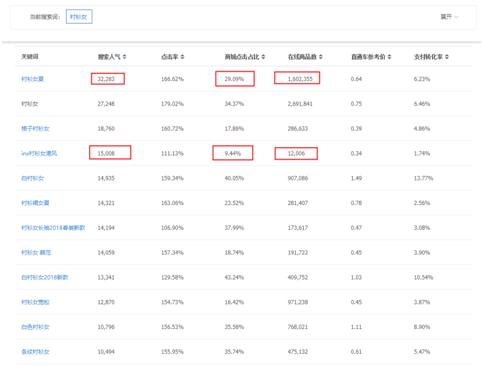Screen dimensions: 483x367
Task: Sort by 点击率 column arrows
Action: coord(182,57)
